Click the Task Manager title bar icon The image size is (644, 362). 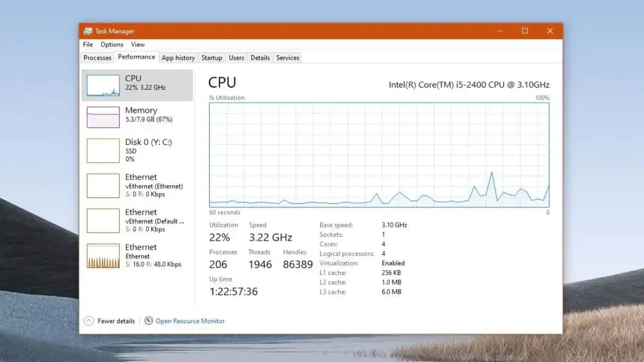[x=88, y=31]
